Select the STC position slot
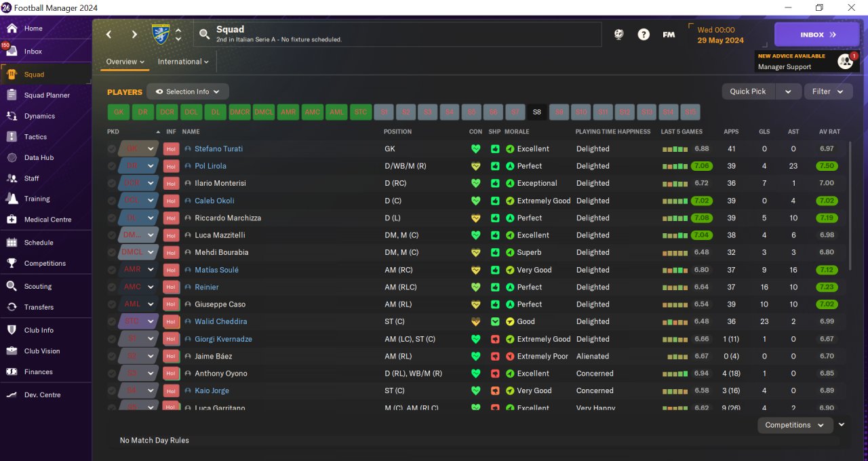 coord(360,113)
